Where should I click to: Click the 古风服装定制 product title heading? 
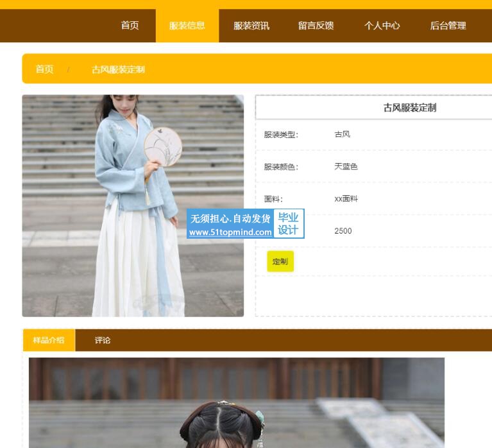410,108
